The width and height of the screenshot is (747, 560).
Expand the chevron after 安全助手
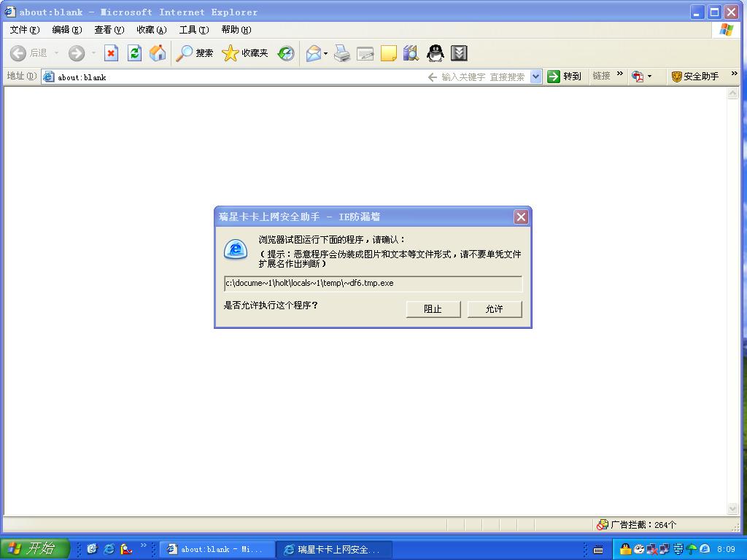734,74
